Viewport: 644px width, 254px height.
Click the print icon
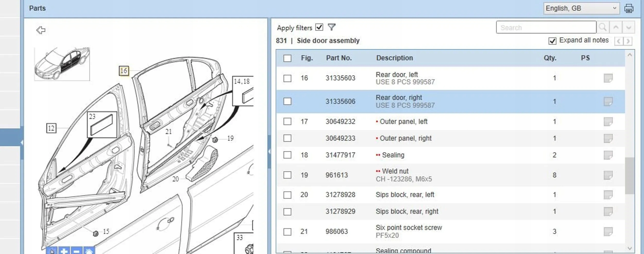(x=629, y=8)
